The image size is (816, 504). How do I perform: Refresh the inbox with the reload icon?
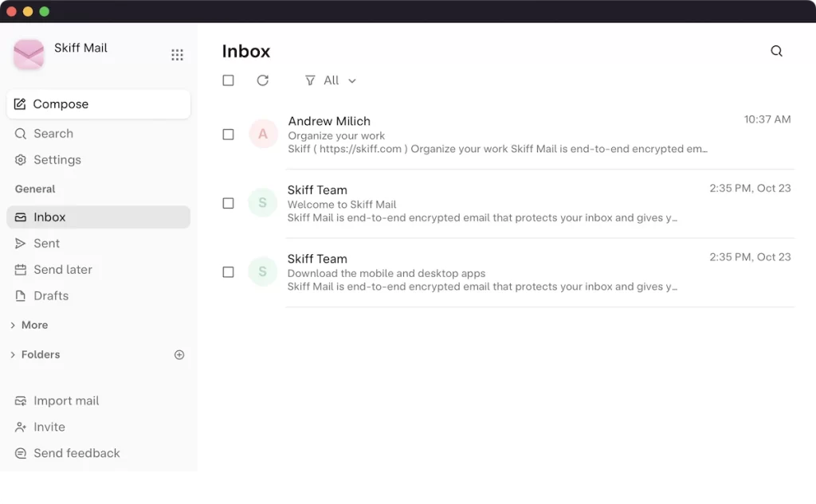point(263,80)
